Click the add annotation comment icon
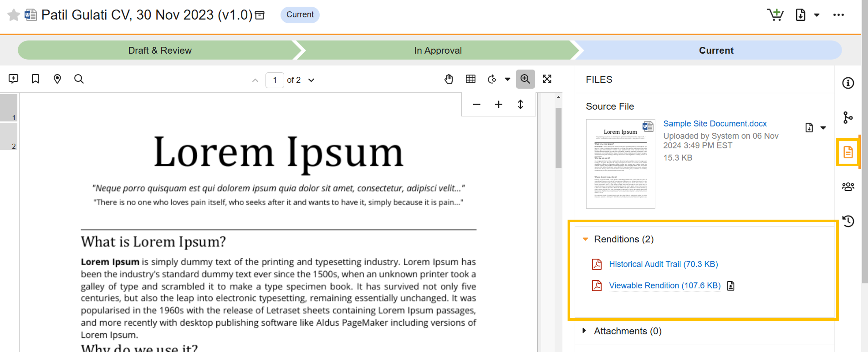 click(x=14, y=79)
